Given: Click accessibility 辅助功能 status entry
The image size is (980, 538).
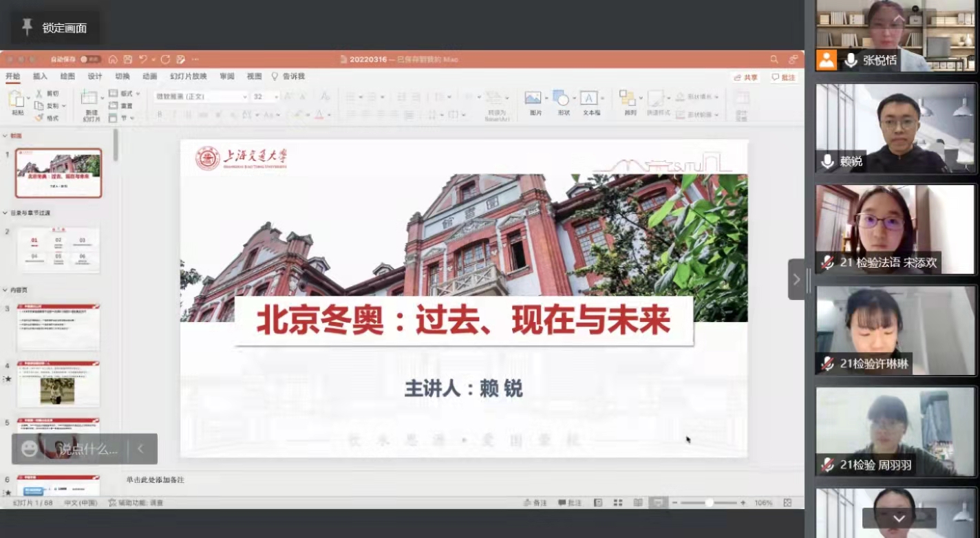Looking at the screenshot, I should 136,503.
